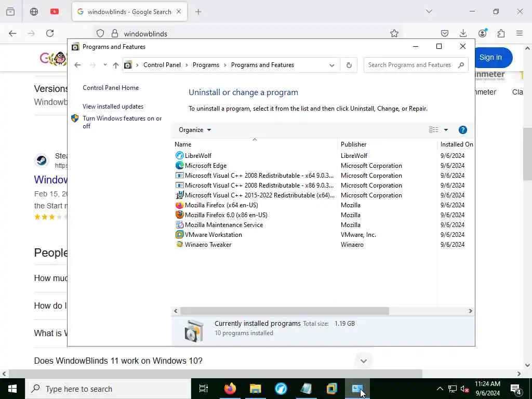Select Mozilla Firefox (x64 en-US) entry
The height and width of the screenshot is (399, 532).
pyautogui.click(x=221, y=205)
